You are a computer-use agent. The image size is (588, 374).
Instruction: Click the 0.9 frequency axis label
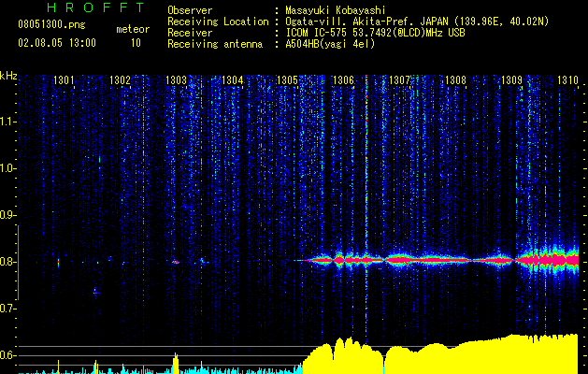coord(7,215)
